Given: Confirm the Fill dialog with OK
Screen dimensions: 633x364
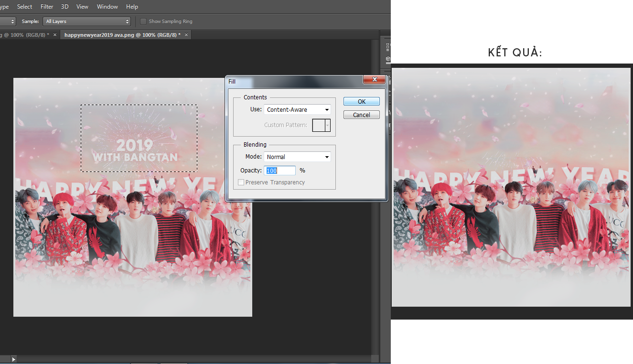Looking at the screenshot, I should click(x=362, y=101).
